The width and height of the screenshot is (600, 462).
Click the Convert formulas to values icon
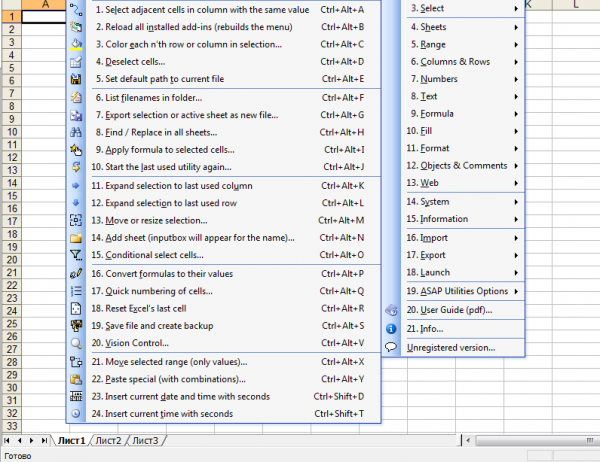click(76, 274)
